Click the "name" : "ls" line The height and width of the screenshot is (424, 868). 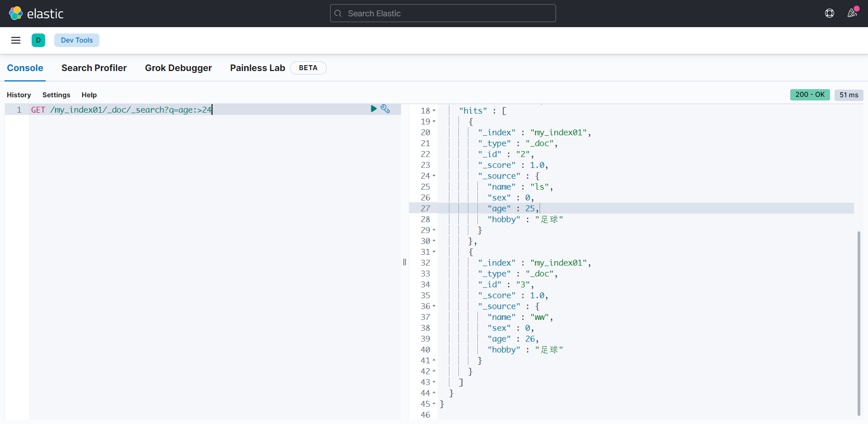click(520, 187)
